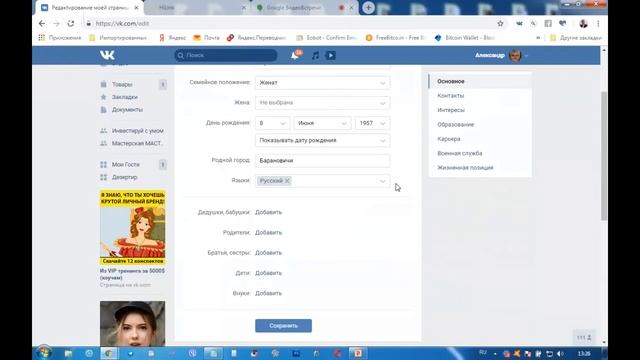Open the Языки dropdown arrow

(x=382, y=181)
